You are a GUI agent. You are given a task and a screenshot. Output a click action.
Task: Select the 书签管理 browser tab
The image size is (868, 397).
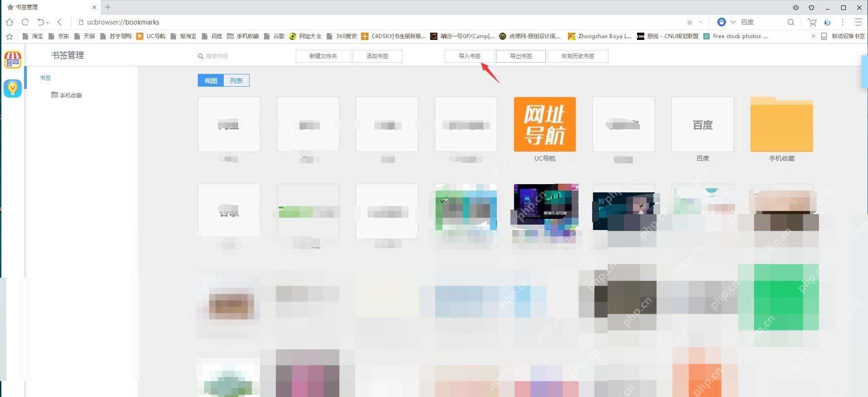click(x=50, y=7)
